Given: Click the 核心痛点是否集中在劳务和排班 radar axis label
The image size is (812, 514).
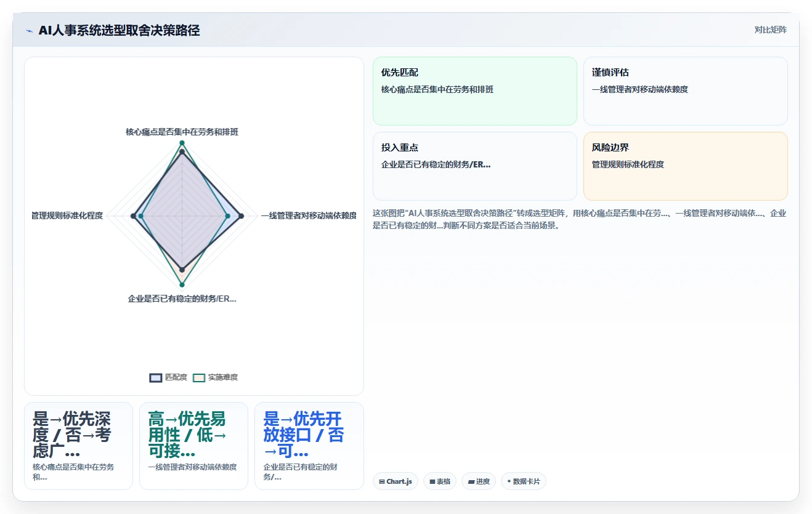Looking at the screenshot, I should (x=182, y=132).
